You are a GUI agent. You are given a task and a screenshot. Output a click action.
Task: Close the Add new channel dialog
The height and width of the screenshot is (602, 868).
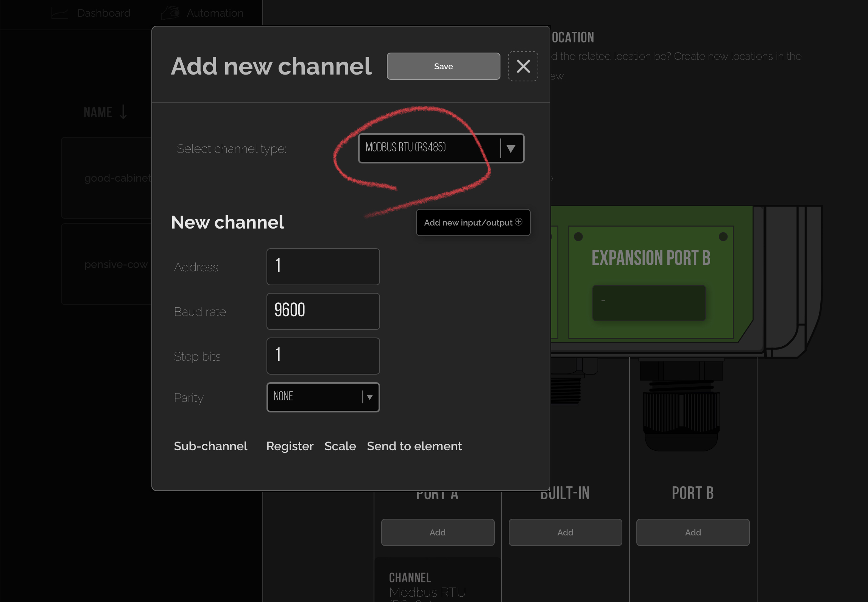coord(523,66)
